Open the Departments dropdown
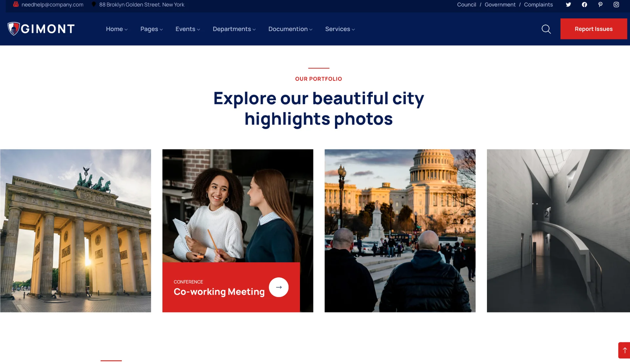Viewport: 630px width, 364px height. tap(234, 29)
